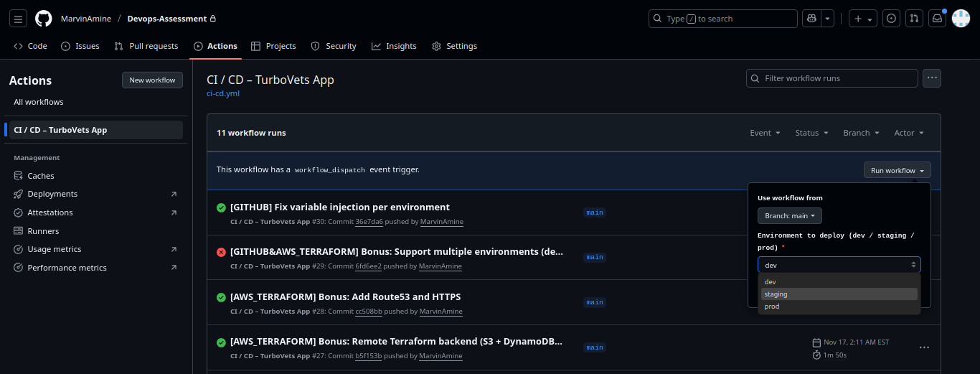
Task: Select All workflows in sidebar
Action: click(x=39, y=102)
